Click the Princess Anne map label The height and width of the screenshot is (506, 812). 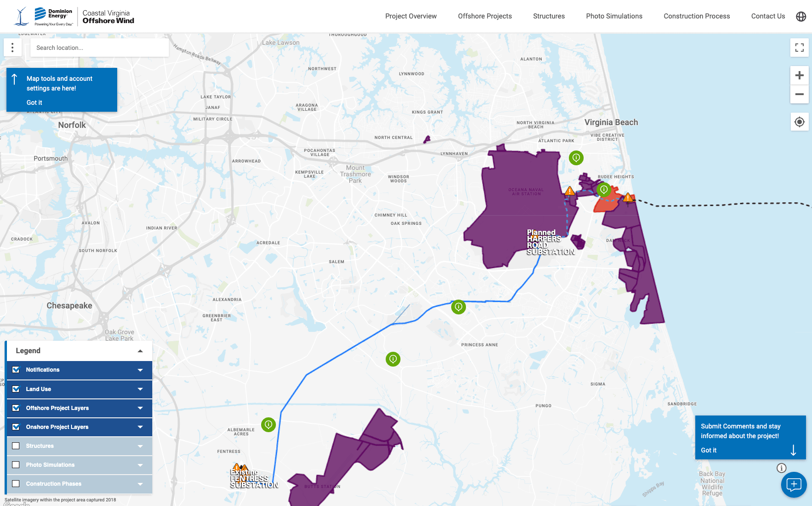pos(480,345)
